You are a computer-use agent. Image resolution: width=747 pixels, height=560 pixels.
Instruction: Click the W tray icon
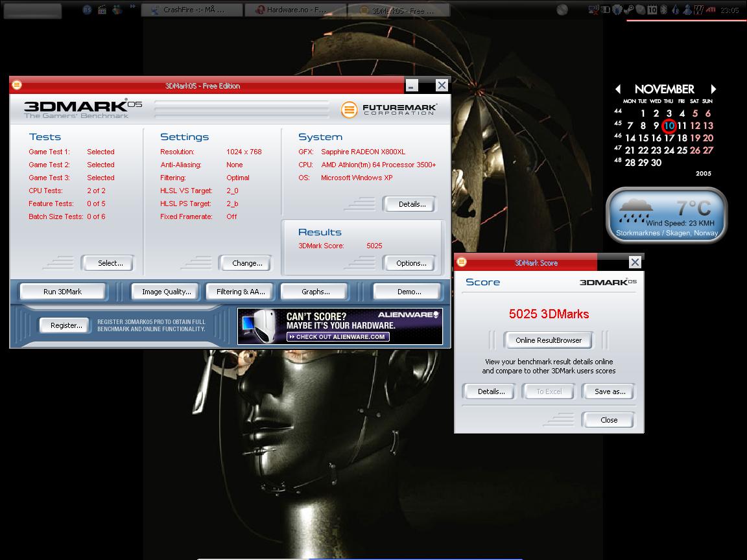click(x=699, y=10)
